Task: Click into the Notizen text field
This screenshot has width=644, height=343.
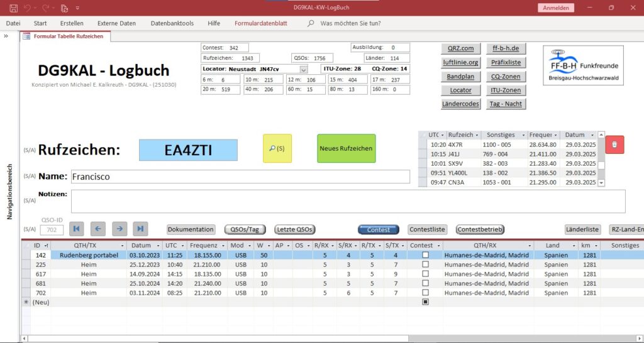Action: [347, 202]
